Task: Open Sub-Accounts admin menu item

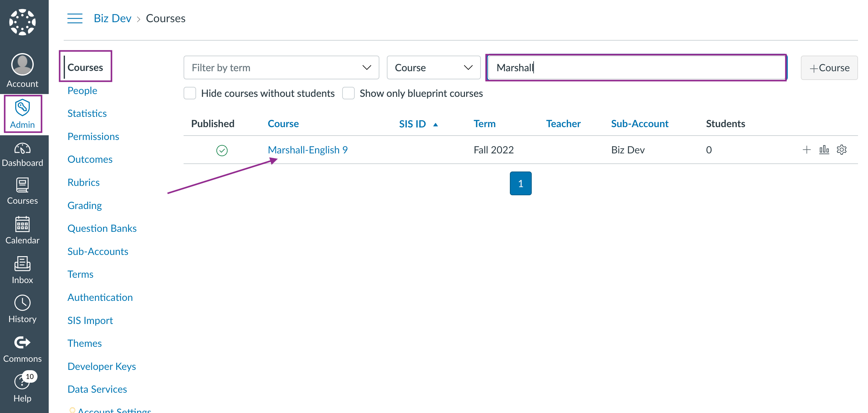Action: 98,251
